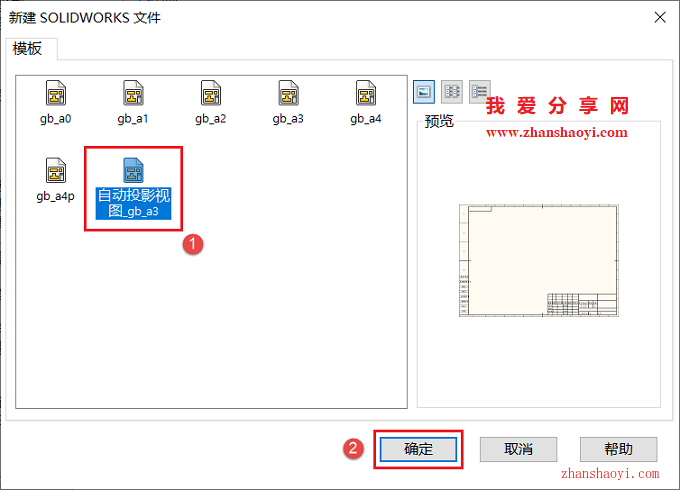Click the gb_a4 file name label

(366, 119)
